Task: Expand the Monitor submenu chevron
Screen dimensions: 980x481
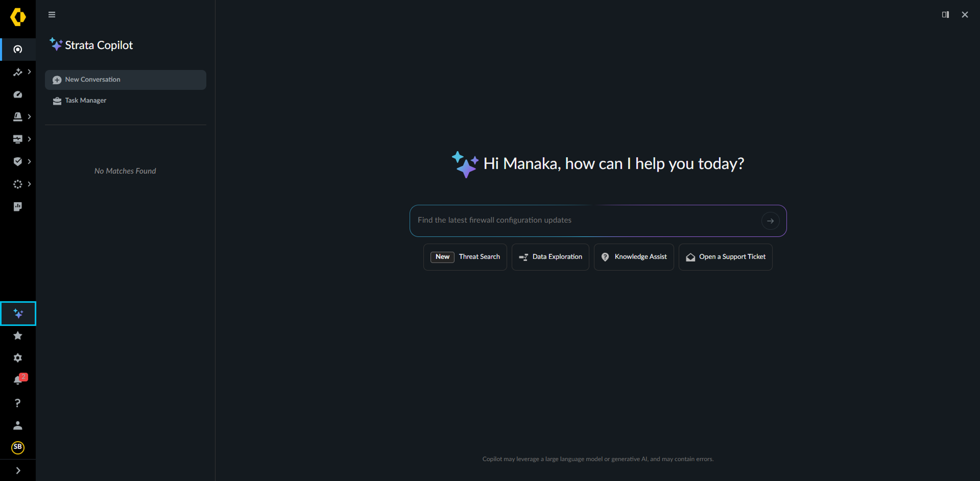Action: [29, 139]
